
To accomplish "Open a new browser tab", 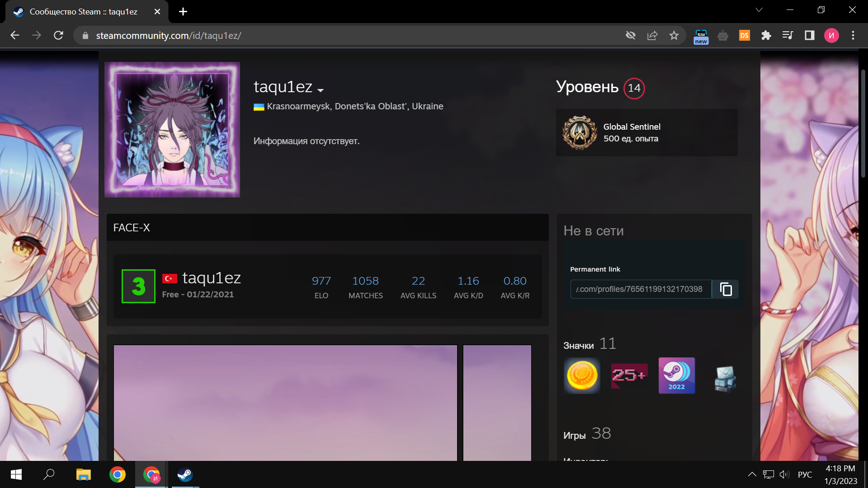I will point(183,12).
